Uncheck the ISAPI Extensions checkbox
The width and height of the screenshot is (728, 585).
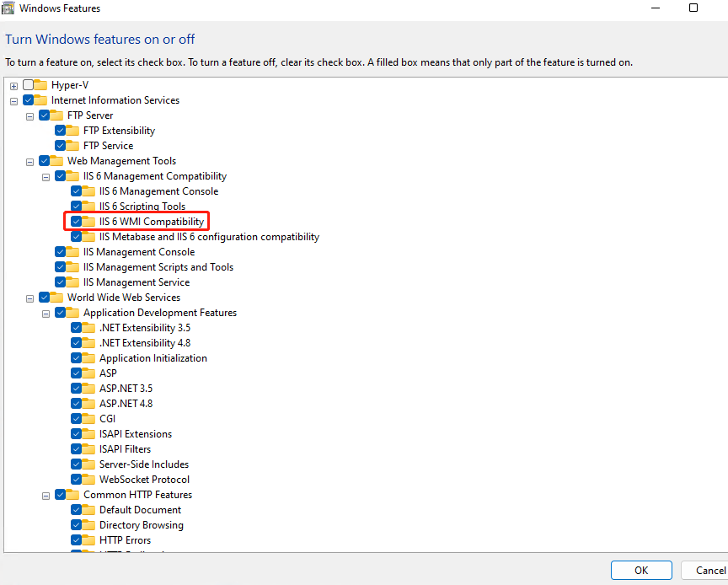tap(77, 433)
